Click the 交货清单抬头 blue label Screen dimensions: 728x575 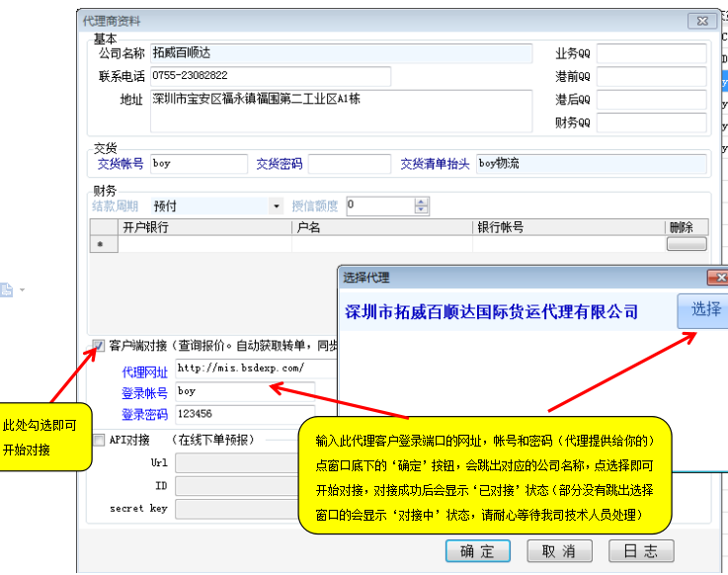(x=433, y=164)
